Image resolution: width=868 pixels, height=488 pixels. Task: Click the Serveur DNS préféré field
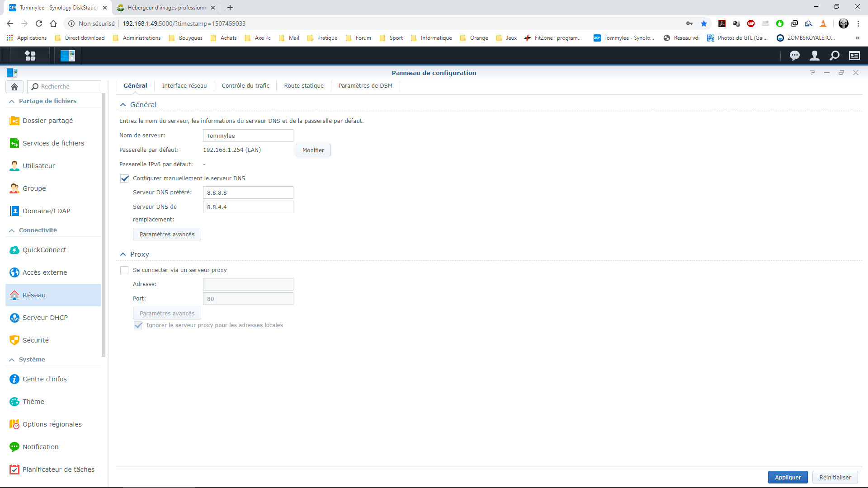[248, 193]
